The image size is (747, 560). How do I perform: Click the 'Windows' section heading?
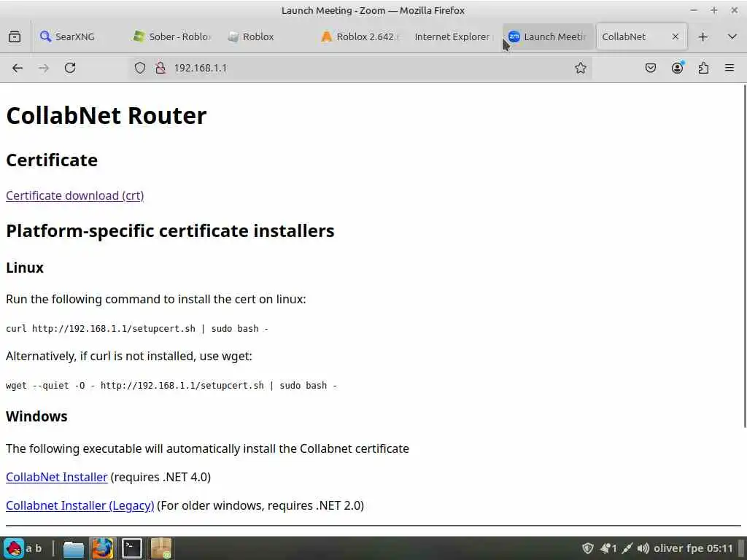pyautogui.click(x=36, y=416)
